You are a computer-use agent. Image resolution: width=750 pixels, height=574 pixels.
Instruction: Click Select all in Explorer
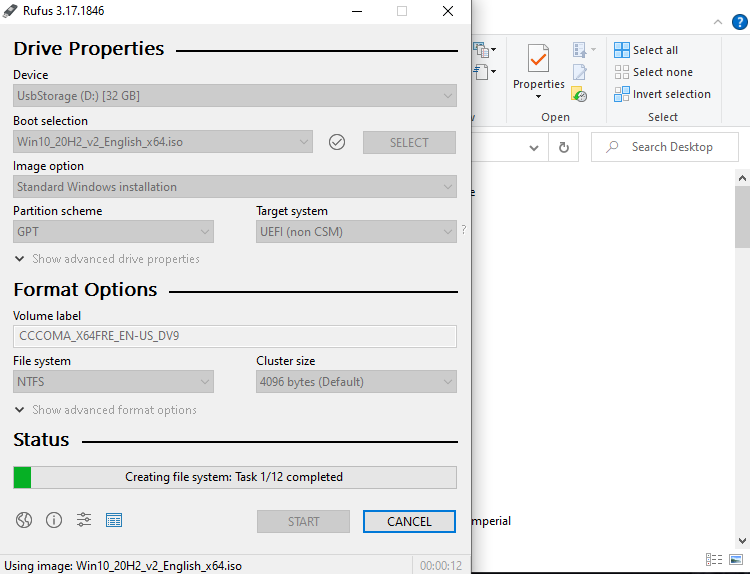(646, 50)
